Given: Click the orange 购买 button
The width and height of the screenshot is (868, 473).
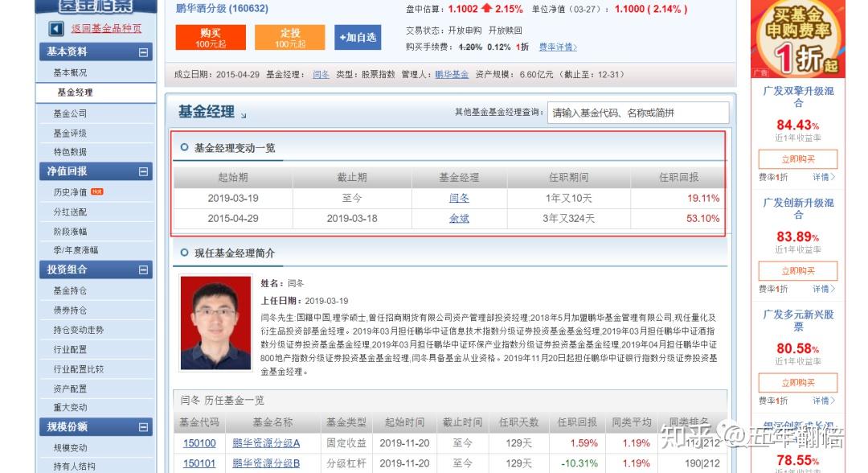Looking at the screenshot, I should point(211,37).
